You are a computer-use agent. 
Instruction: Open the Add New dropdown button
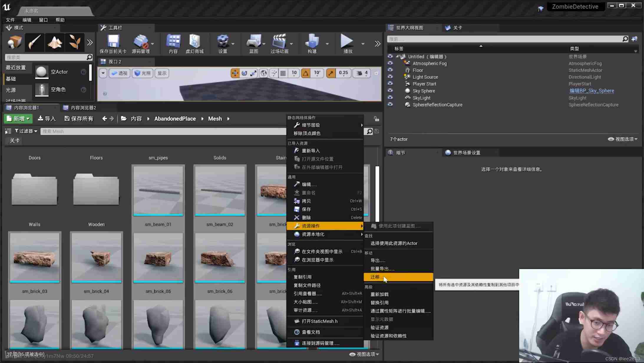[x=18, y=119]
